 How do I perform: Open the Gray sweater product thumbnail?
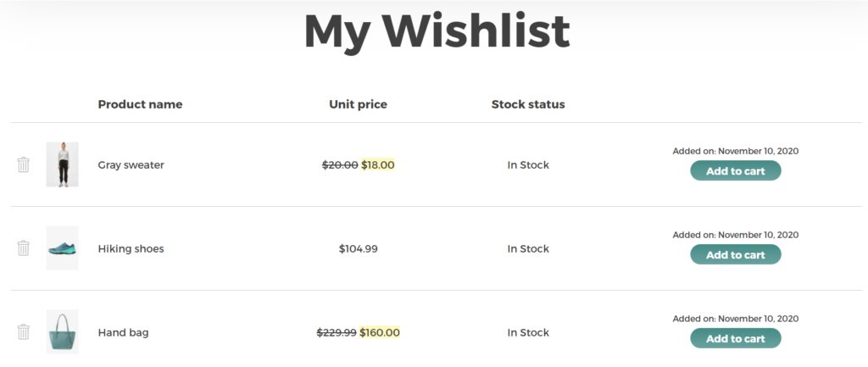pos(62,164)
